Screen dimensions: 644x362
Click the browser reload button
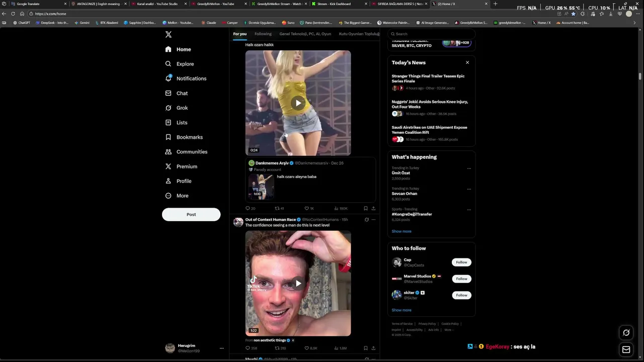[13, 14]
